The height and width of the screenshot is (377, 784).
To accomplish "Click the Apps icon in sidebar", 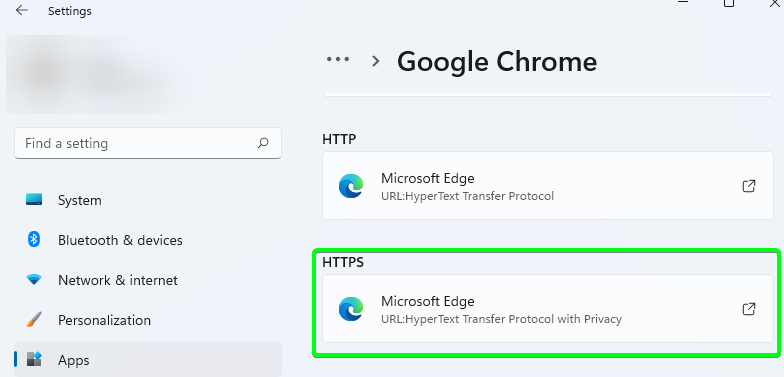I will 34,360.
